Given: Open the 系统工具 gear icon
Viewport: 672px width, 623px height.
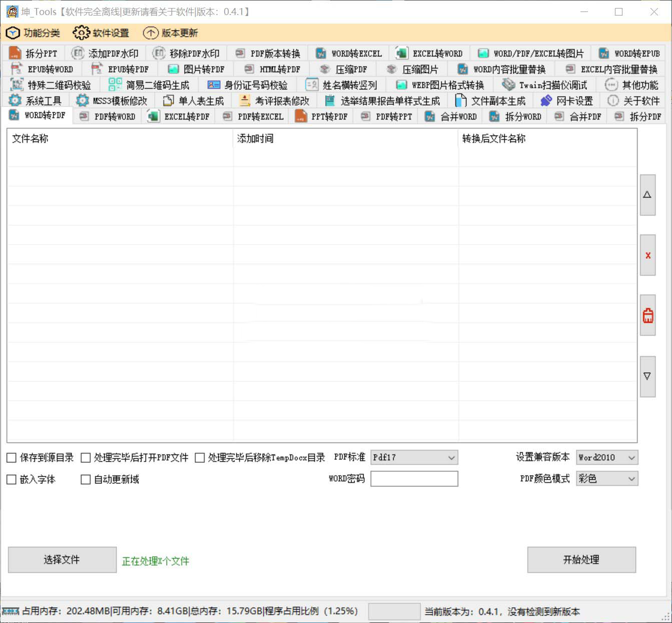Looking at the screenshot, I should 15,101.
